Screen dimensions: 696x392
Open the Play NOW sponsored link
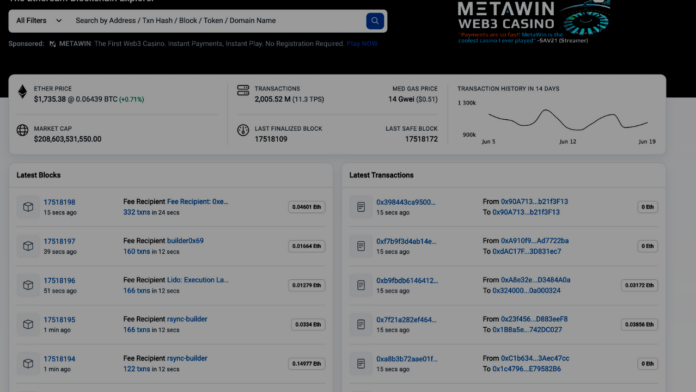362,44
